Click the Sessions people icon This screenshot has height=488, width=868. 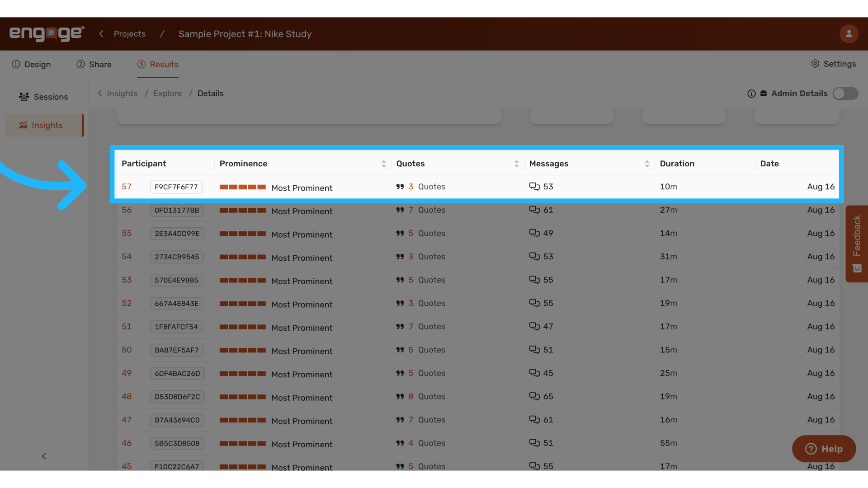pyautogui.click(x=24, y=97)
